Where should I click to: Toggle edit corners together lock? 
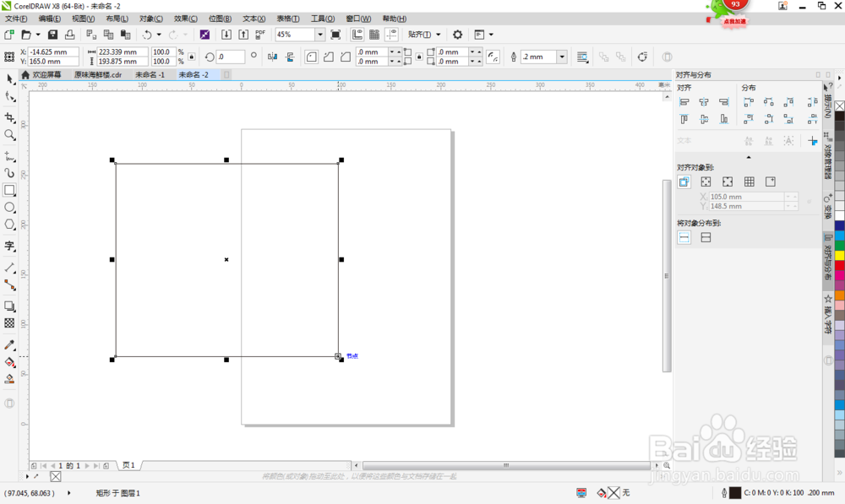[419, 57]
